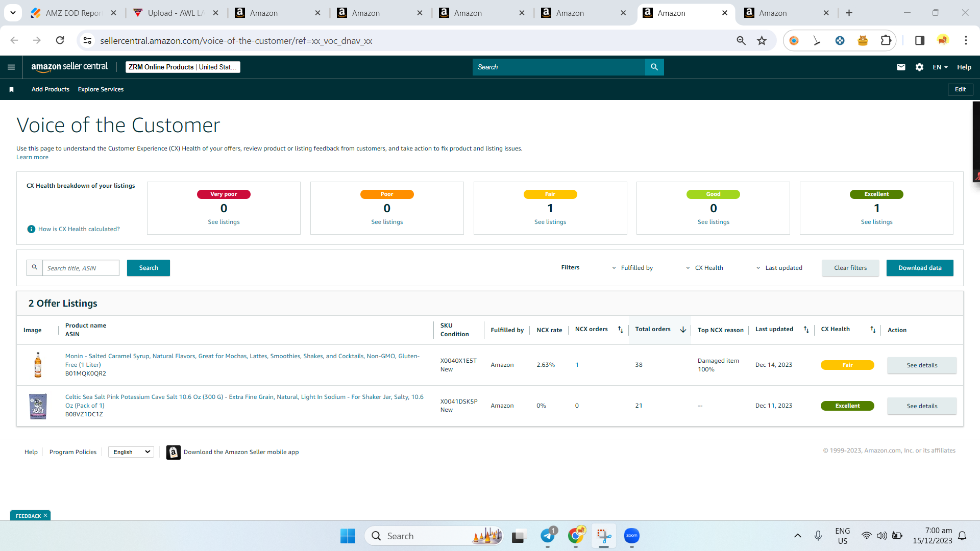Click the teal Search button for listings
The height and width of the screenshot is (551, 980).
pos(149,268)
